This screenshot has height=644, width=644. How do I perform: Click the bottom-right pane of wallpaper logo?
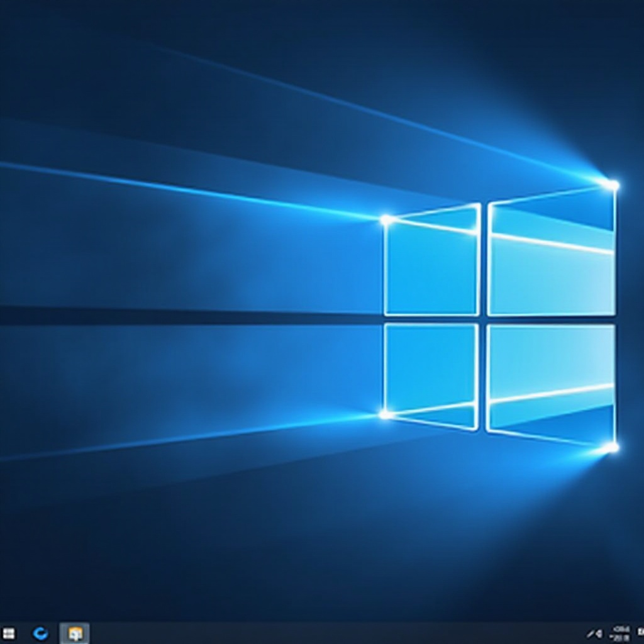(551, 377)
